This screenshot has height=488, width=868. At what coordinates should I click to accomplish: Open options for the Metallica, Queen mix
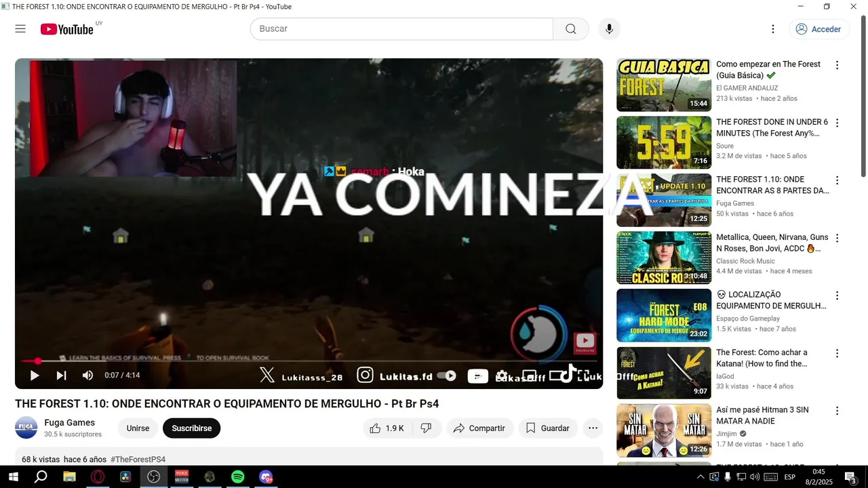[837, 238]
